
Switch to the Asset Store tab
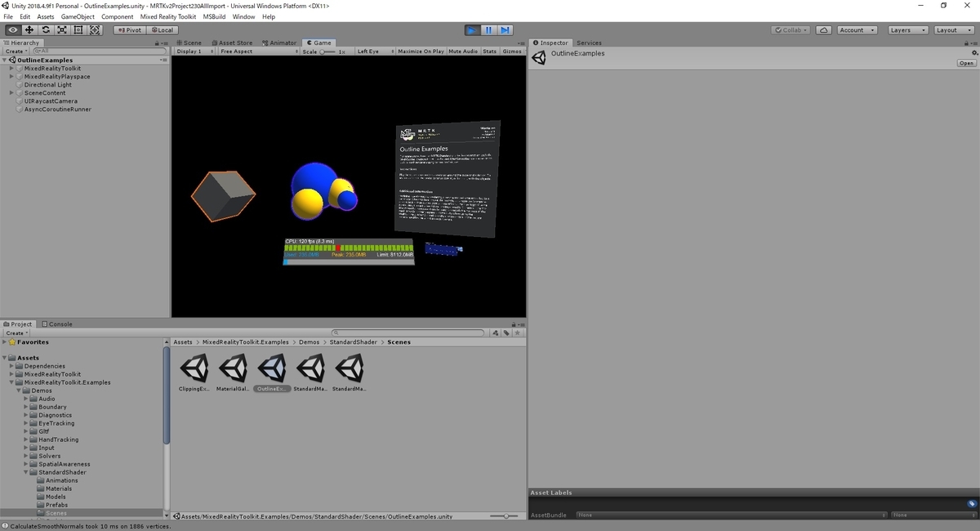pos(232,42)
